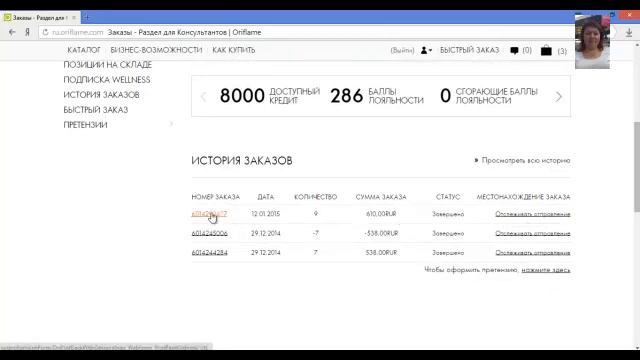
Task: Click the МЕСТОНАХОЖДЕНИЕ ЗАКАЗА column header
Action: click(523, 197)
